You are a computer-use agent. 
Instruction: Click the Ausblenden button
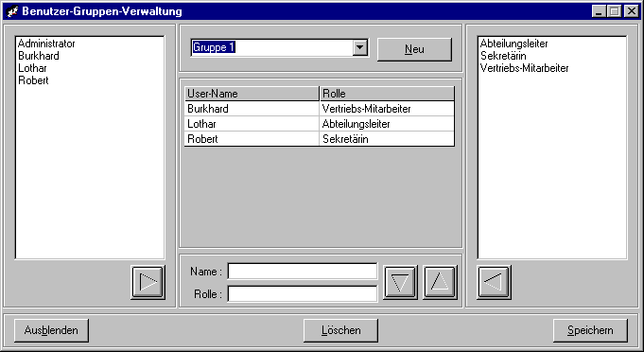click(x=51, y=330)
